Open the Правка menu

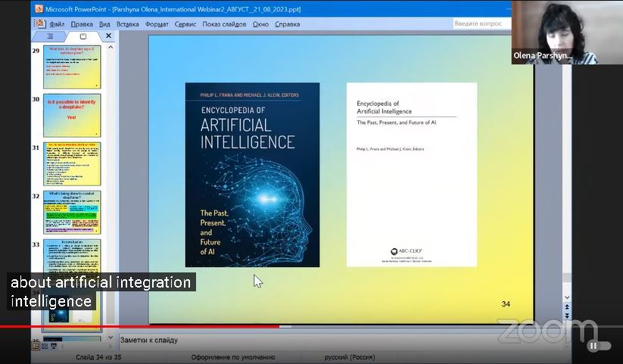(x=82, y=24)
